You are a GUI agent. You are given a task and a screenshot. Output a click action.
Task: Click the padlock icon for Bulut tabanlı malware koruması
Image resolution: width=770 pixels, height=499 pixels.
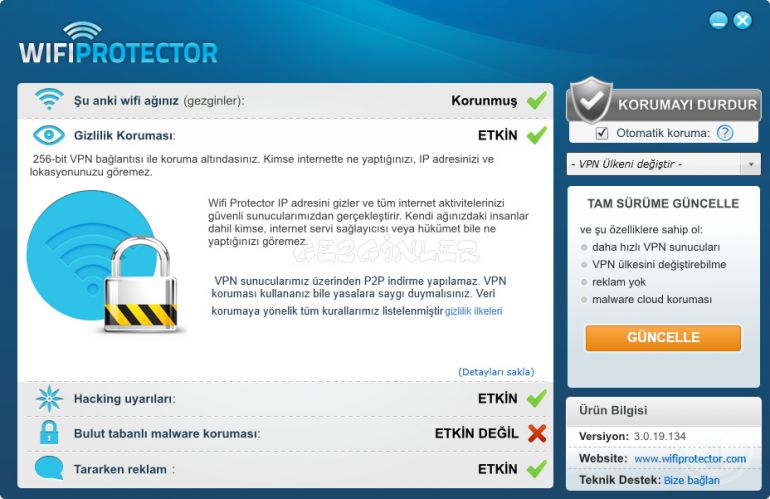click(49, 433)
